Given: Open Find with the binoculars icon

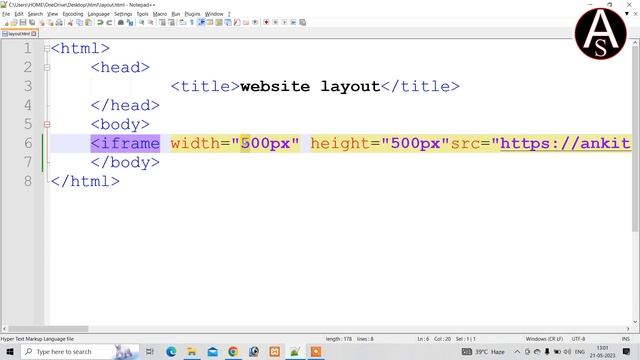Looking at the screenshot, I should 121,22.
